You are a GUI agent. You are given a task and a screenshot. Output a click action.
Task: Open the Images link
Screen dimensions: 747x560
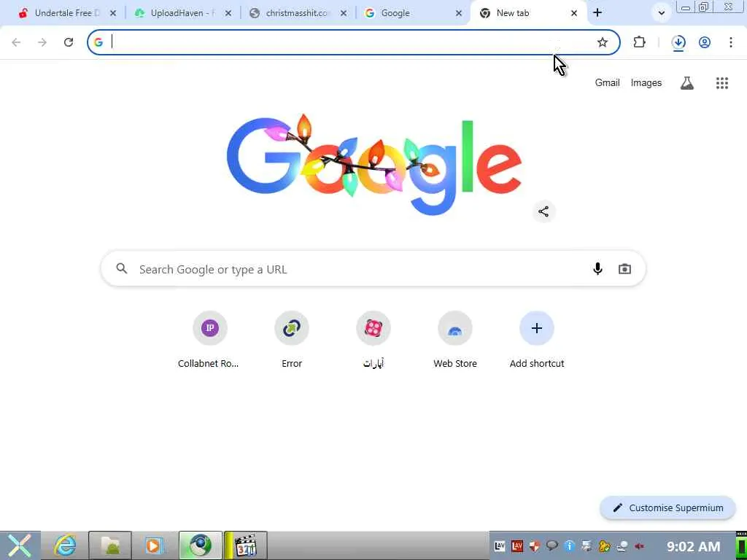[x=646, y=83]
